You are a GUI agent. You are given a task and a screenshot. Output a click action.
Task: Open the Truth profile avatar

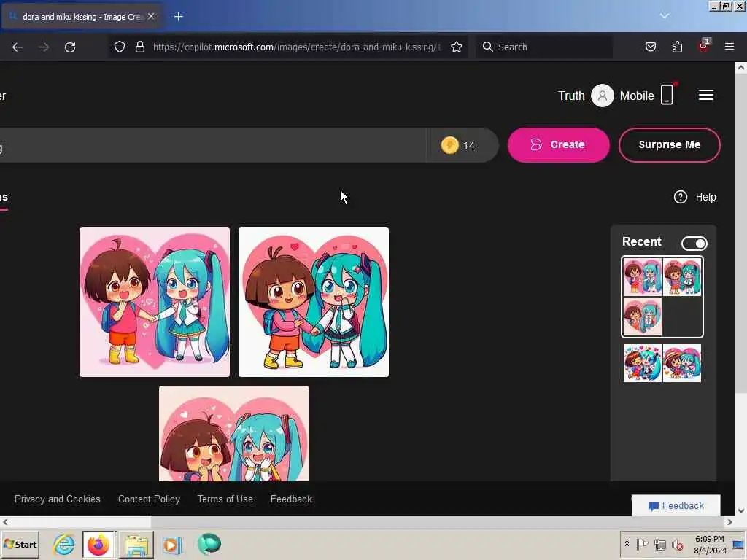602,96
